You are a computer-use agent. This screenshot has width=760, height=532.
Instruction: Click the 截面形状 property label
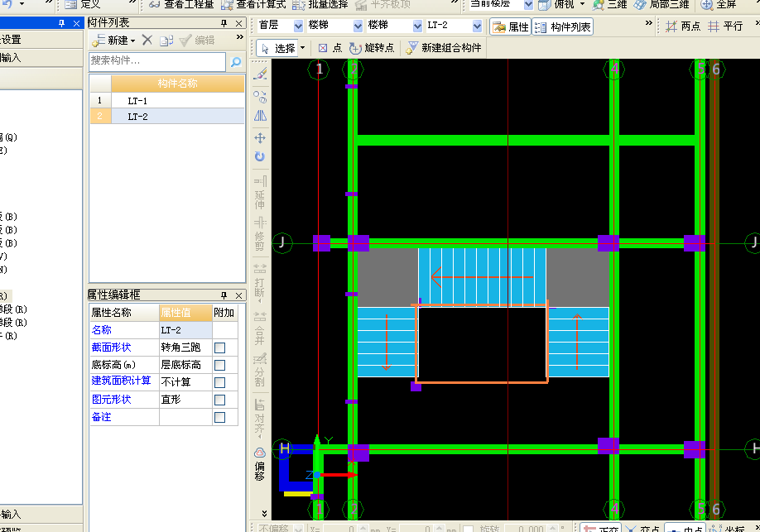click(x=112, y=347)
